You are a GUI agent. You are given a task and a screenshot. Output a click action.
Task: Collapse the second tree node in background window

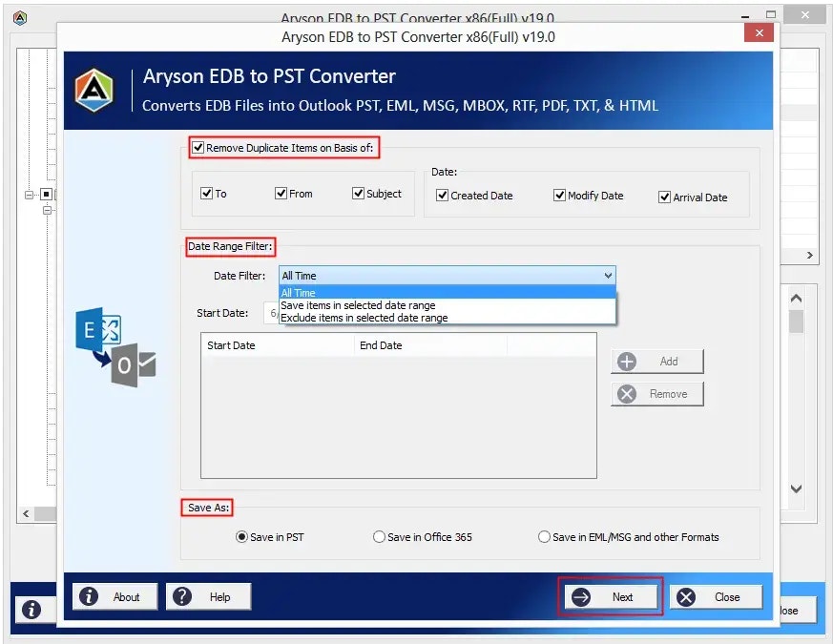tap(47, 211)
